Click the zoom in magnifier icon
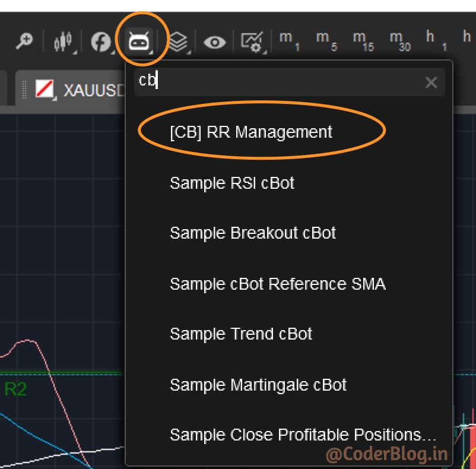Viewport: 476px width, 469px height. [x=24, y=41]
